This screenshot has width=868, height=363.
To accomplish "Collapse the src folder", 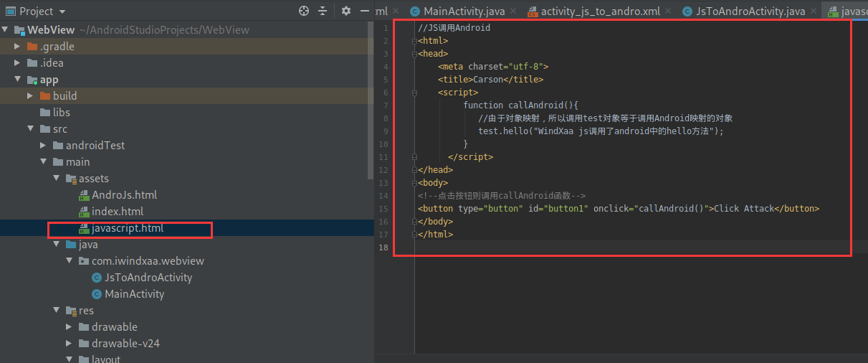I will coord(30,129).
